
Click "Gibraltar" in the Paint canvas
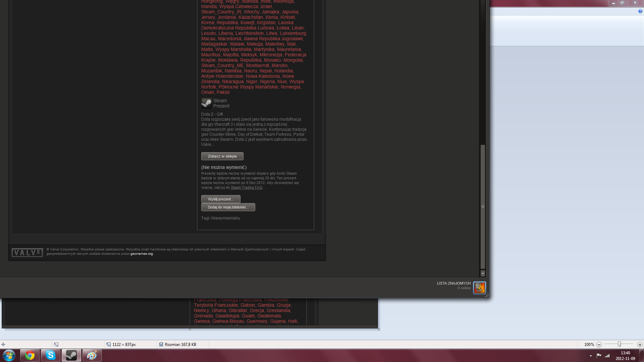238,311
